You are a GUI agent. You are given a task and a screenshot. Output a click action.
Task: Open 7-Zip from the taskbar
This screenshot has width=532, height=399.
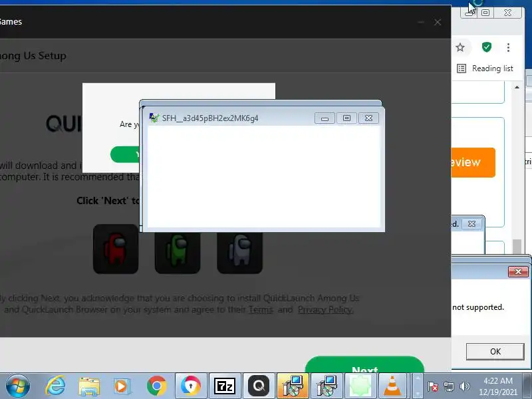point(225,386)
